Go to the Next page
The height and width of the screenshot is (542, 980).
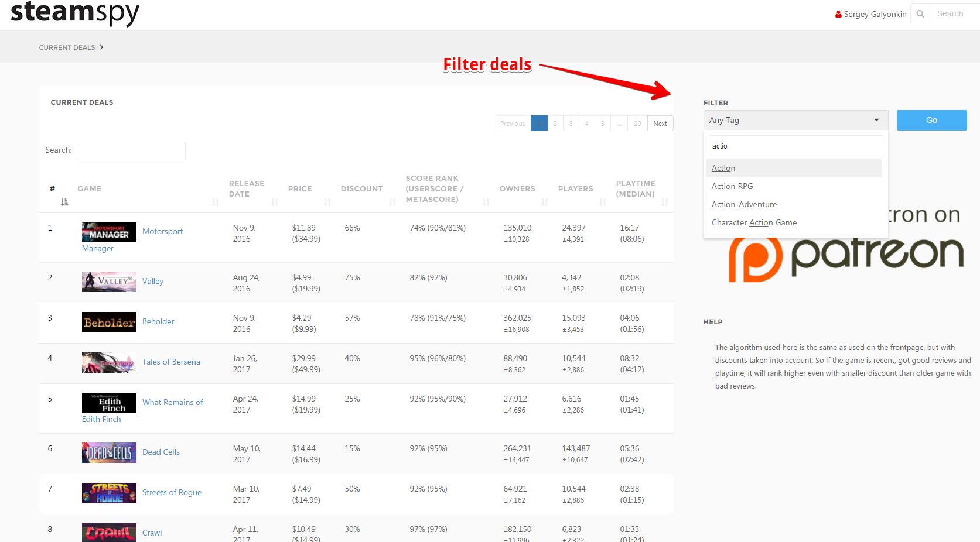pyautogui.click(x=660, y=124)
